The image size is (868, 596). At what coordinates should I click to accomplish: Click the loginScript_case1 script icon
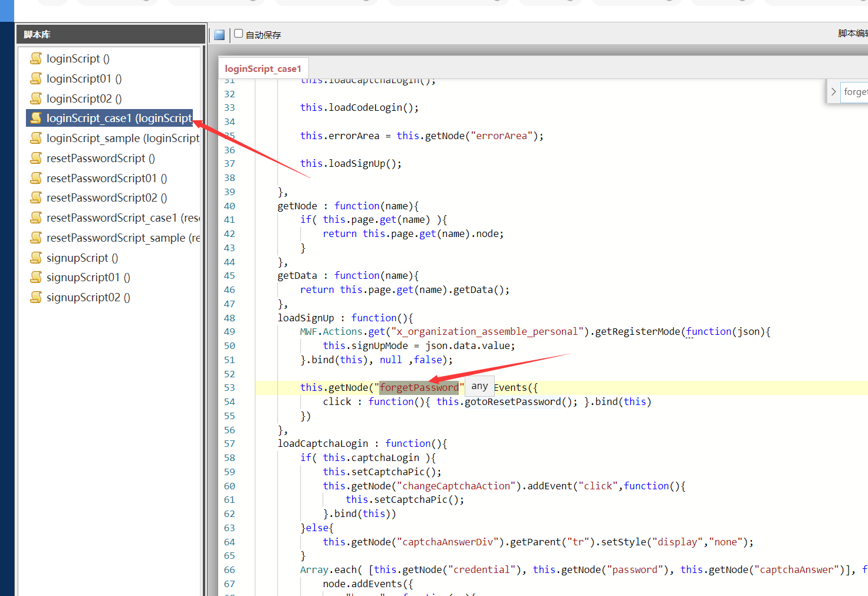tap(36, 118)
